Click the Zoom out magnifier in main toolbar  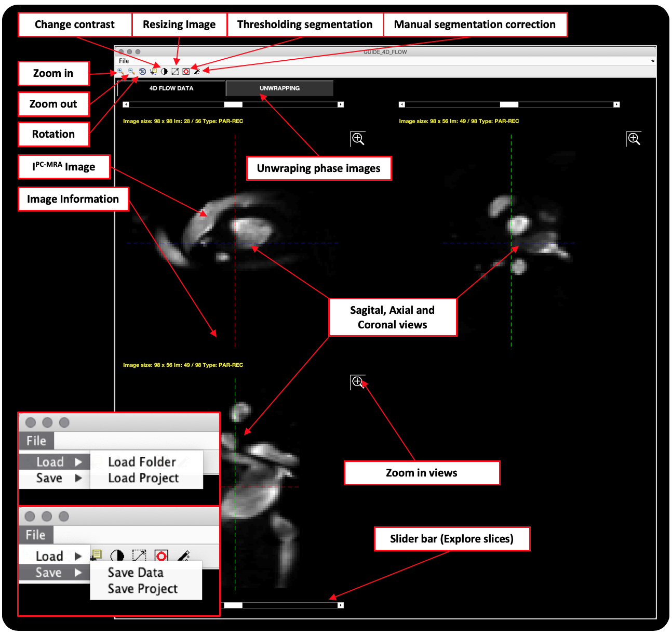(x=131, y=71)
